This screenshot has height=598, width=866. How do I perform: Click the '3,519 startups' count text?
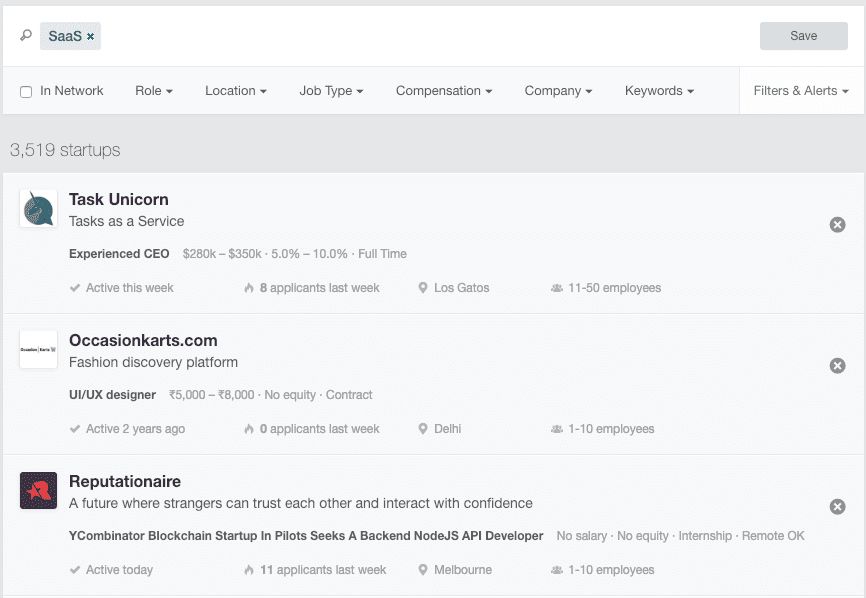[x=65, y=150]
